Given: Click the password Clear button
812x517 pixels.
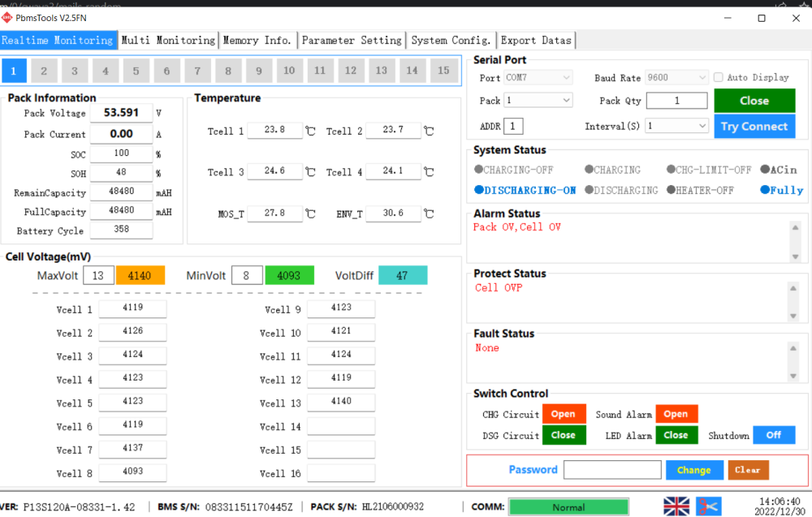Looking at the screenshot, I should coord(749,470).
